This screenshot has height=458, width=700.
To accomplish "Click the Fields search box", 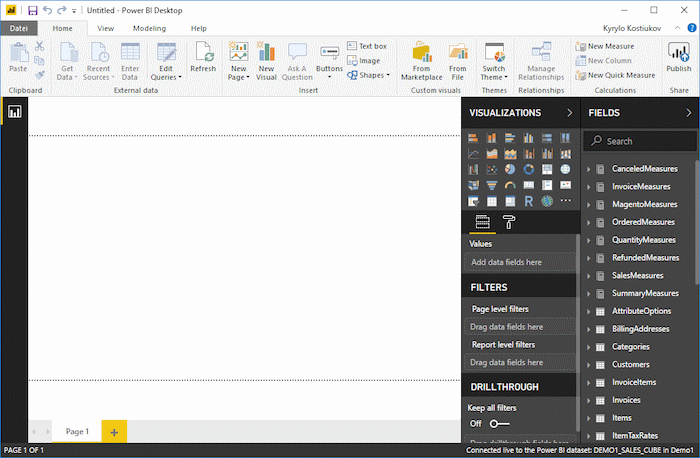I will click(x=640, y=142).
